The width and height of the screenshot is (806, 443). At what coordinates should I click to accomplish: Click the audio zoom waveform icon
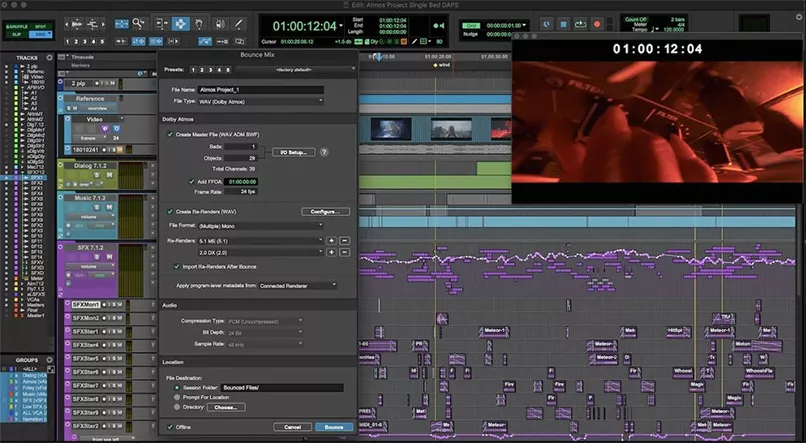(x=77, y=24)
